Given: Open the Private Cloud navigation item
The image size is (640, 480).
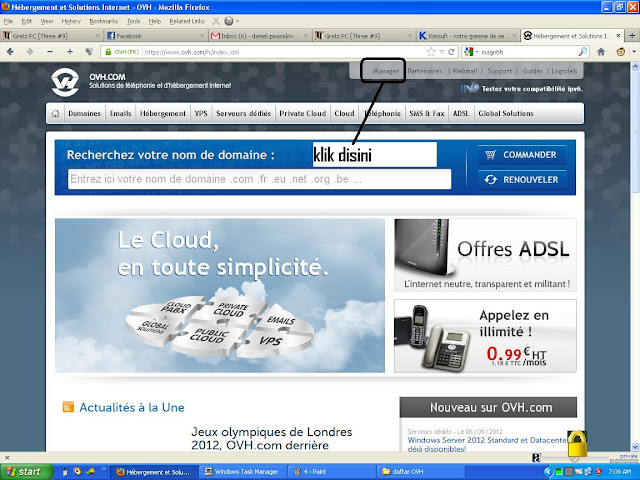Looking at the screenshot, I should pos(302,113).
